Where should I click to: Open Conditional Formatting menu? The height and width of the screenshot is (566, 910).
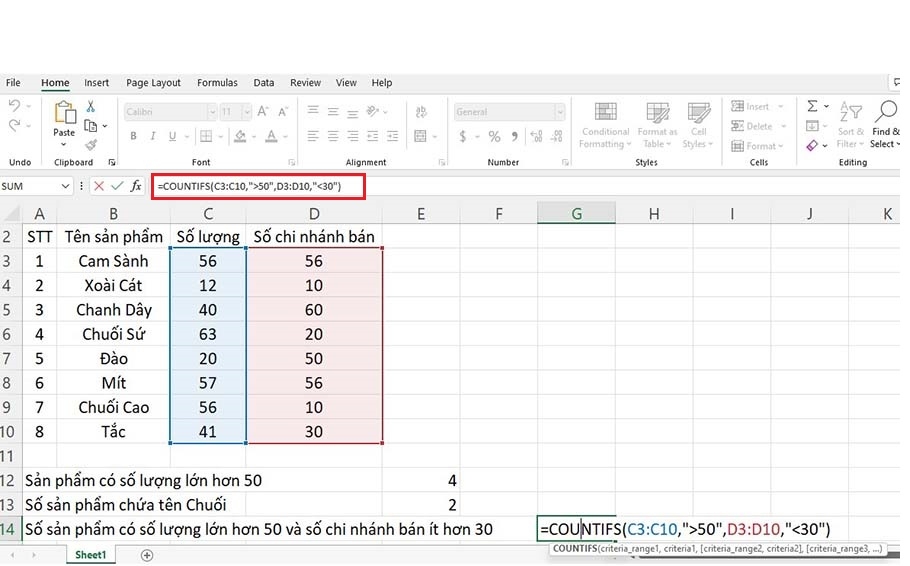605,125
